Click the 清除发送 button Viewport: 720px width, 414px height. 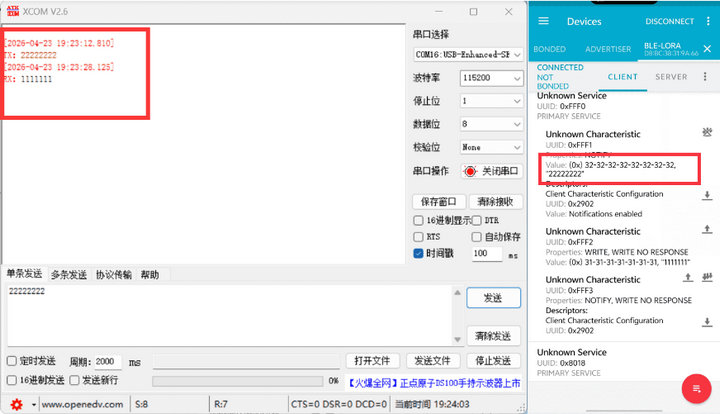[x=494, y=336]
